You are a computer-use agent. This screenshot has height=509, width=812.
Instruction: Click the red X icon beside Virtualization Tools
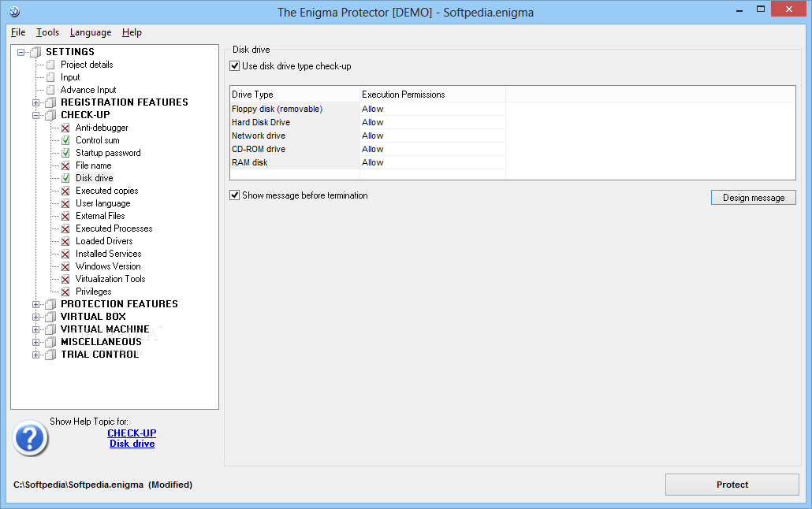pyautogui.click(x=65, y=279)
